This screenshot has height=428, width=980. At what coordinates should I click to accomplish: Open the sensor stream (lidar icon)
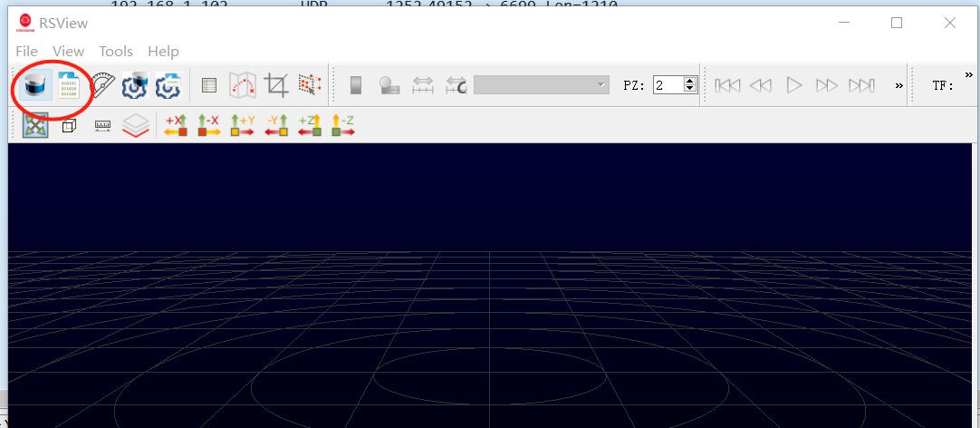[34, 85]
